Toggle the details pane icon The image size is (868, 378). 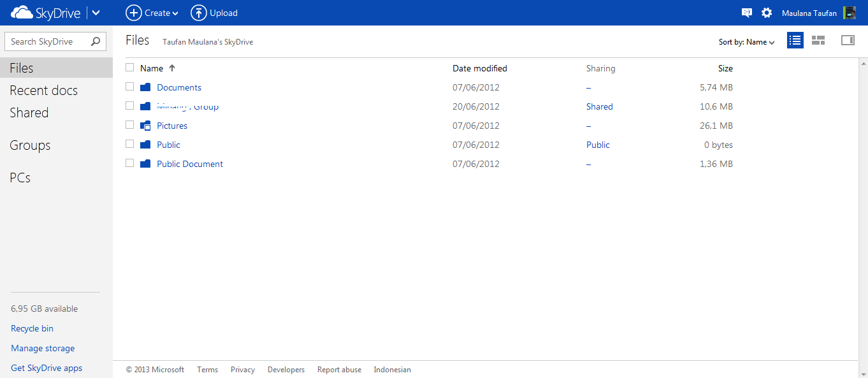tap(848, 40)
